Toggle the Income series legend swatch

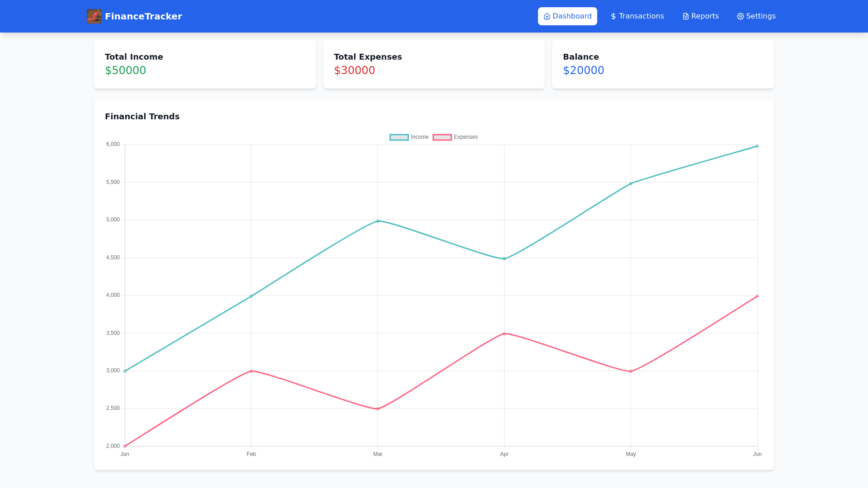coord(399,137)
